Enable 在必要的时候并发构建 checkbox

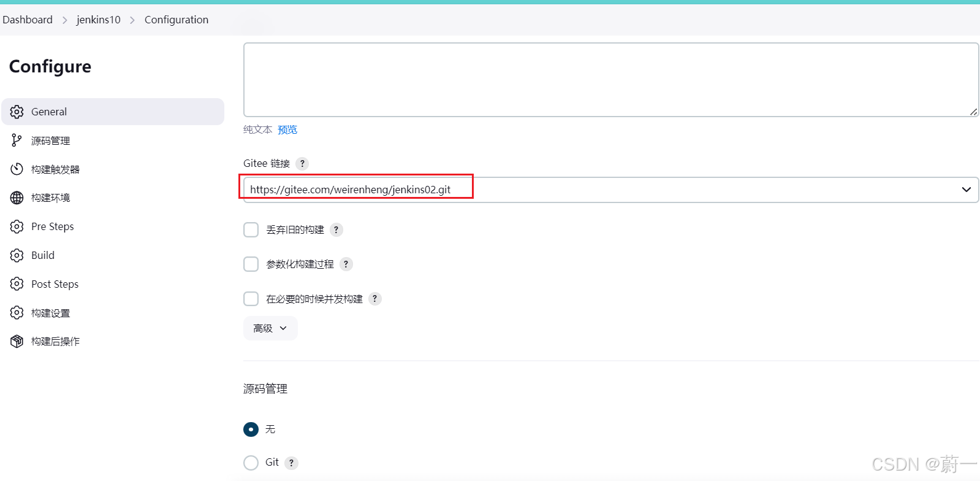(x=251, y=299)
